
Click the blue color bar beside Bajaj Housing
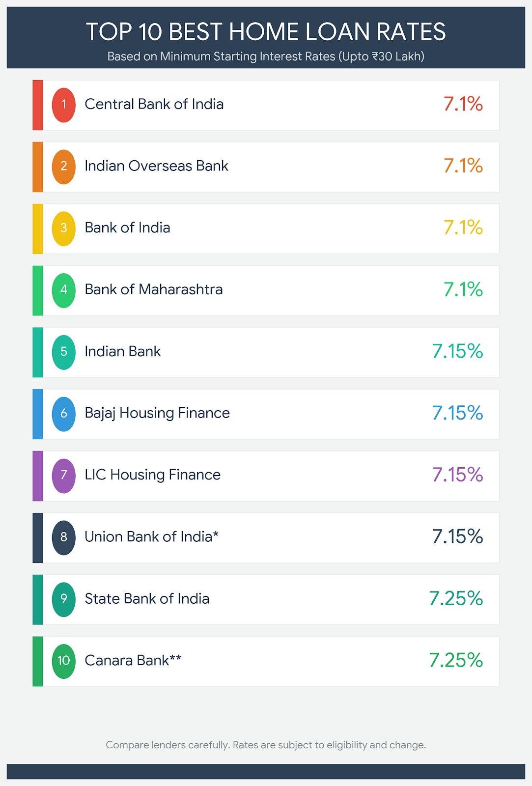tap(38, 414)
